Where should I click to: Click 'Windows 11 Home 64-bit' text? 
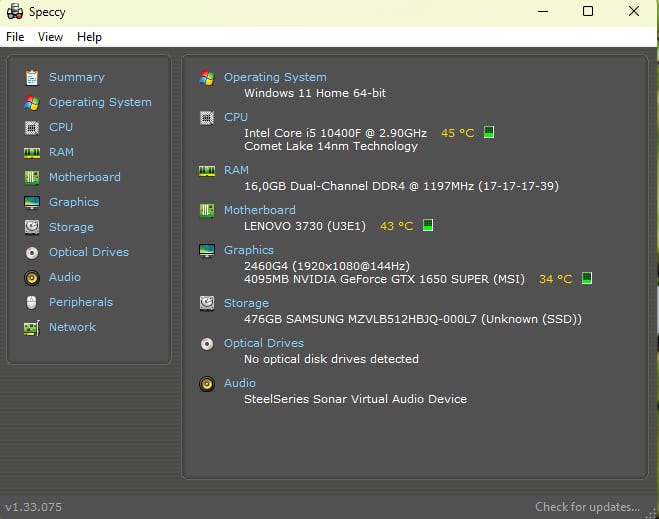point(315,93)
